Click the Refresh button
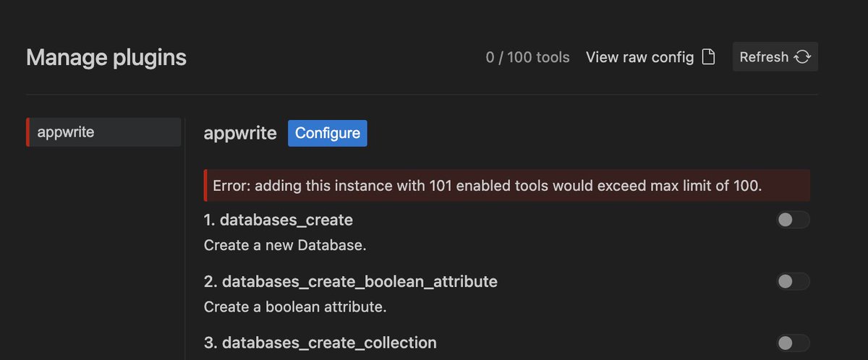The height and width of the screenshot is (360, 868). click(x=775, y=57)
